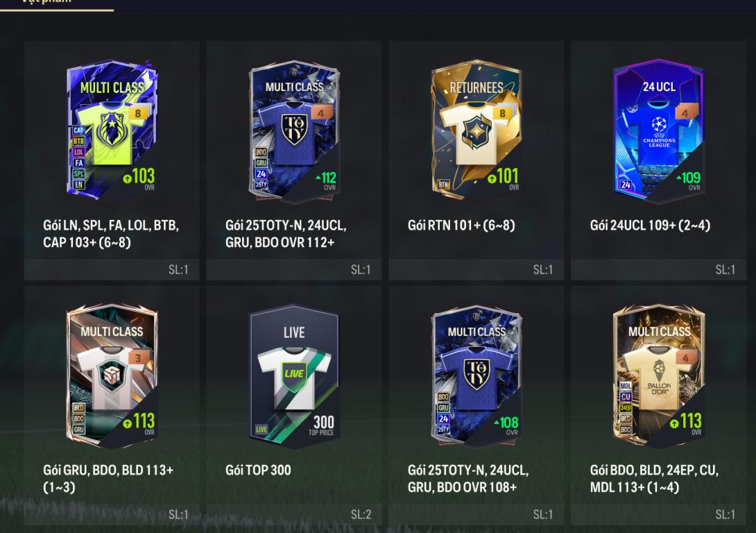Click label Gói TOP 300
This screenshot has width=756, height=533.
[x=258, y=471]
